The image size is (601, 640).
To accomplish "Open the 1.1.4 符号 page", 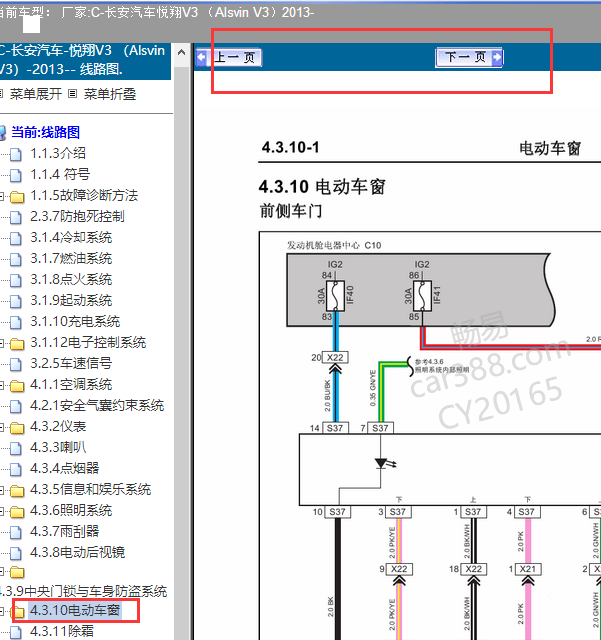I will tap(60, 174).
